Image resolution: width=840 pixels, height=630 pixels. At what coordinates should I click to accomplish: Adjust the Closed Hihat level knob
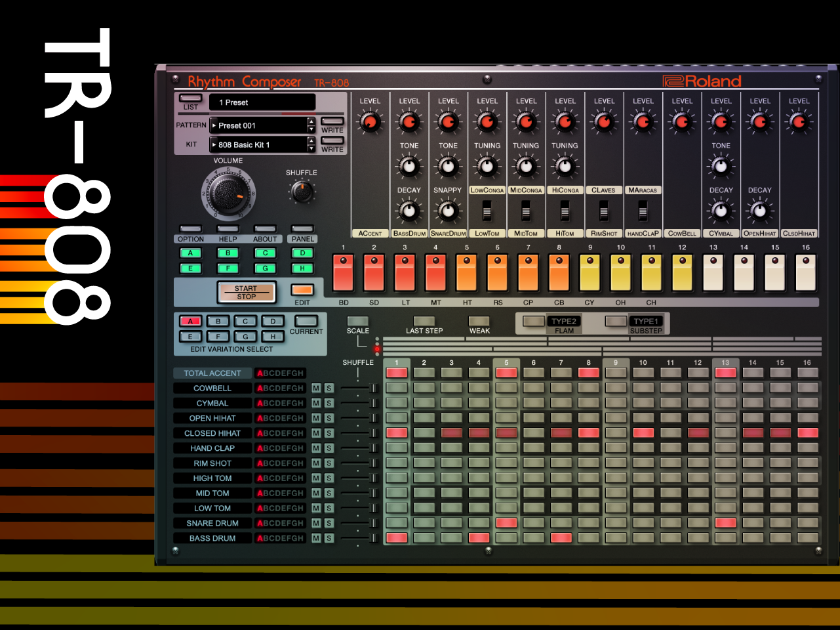(x=799, y=122)
